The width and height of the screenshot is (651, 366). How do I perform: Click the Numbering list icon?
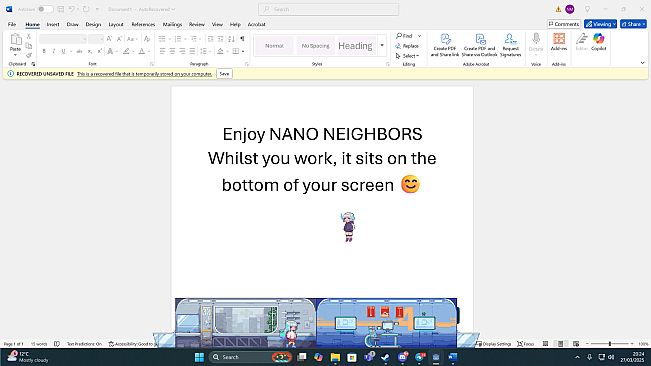click(x=178, y=39)
